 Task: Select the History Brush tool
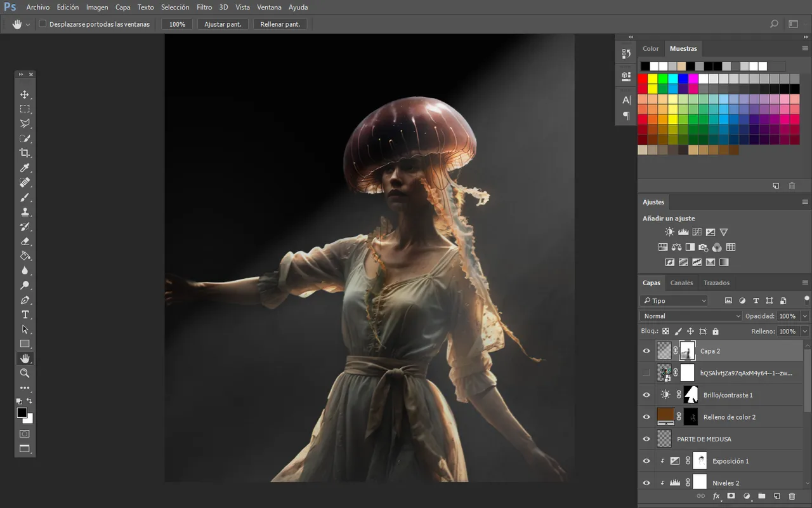25,227
